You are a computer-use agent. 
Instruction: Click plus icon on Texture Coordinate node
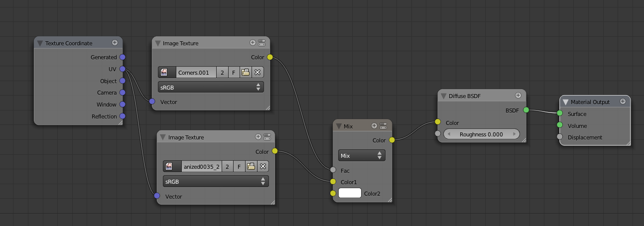tap(115, 43)
